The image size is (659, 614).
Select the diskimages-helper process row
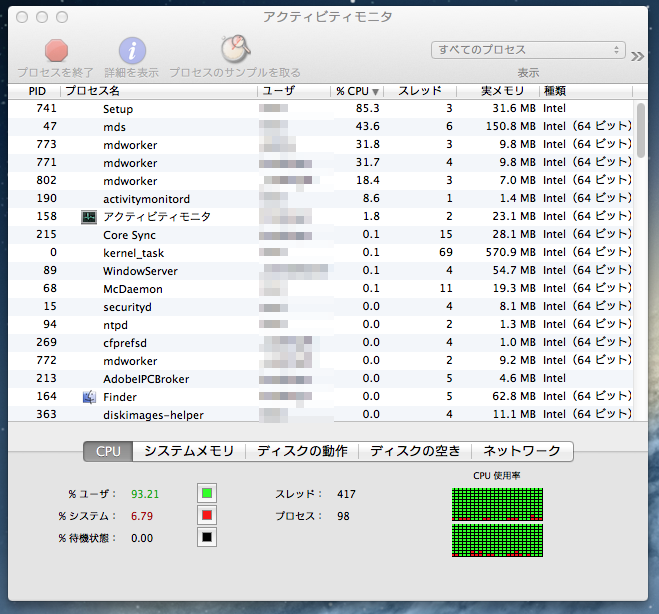pyautogui.click(x=320, y=415)
